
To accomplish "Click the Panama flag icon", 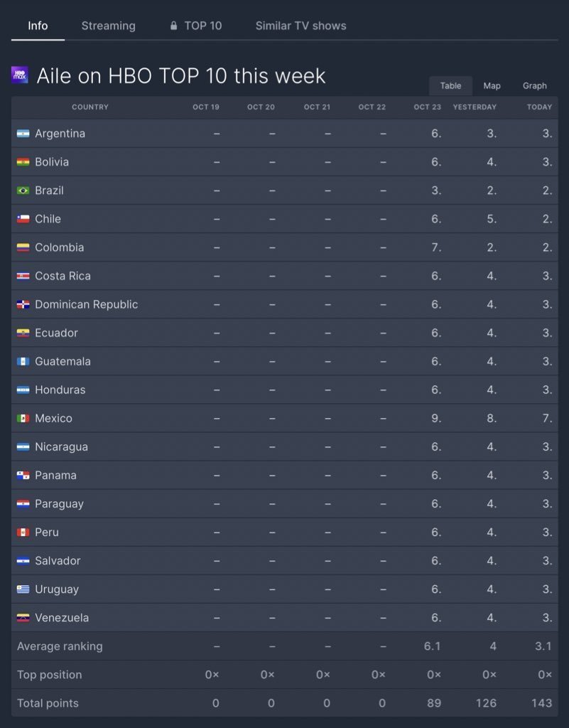I will [x=23, y=476].
